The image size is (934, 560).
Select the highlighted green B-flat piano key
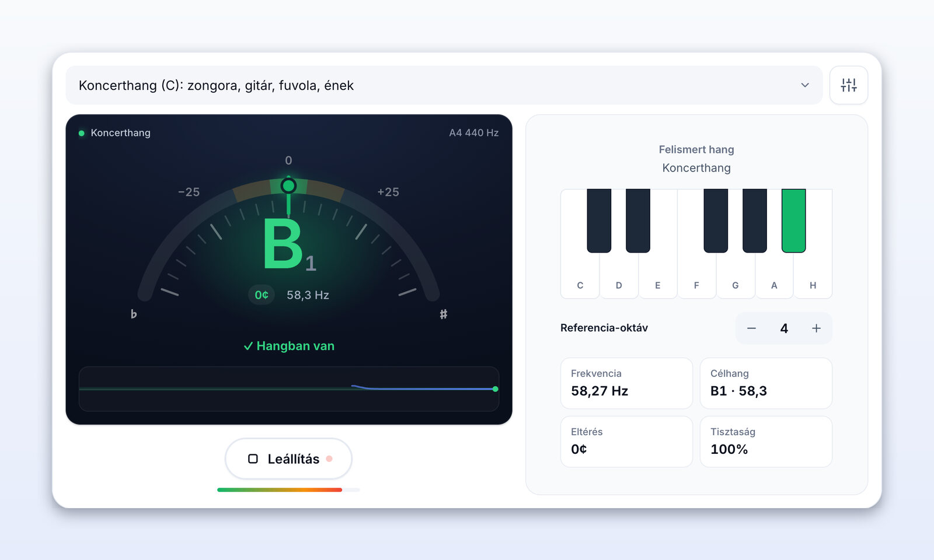pyautogui.click(x=793, y=220)
